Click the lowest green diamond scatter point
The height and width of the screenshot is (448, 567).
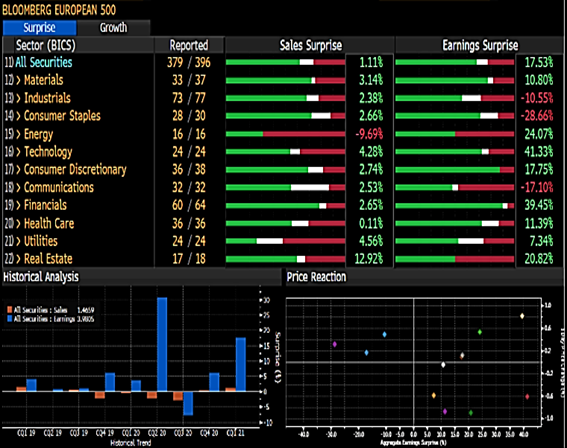pos(470,413)
